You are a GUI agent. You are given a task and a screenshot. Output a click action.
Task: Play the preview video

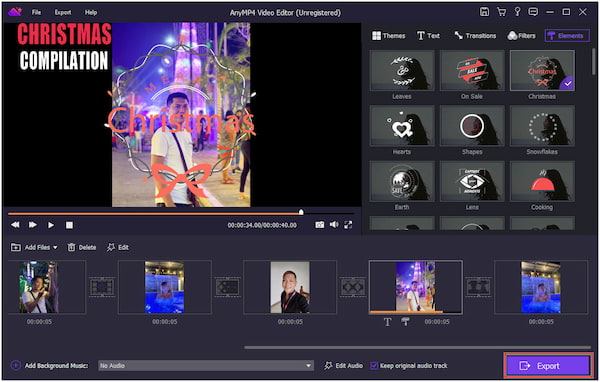[51, 225]
